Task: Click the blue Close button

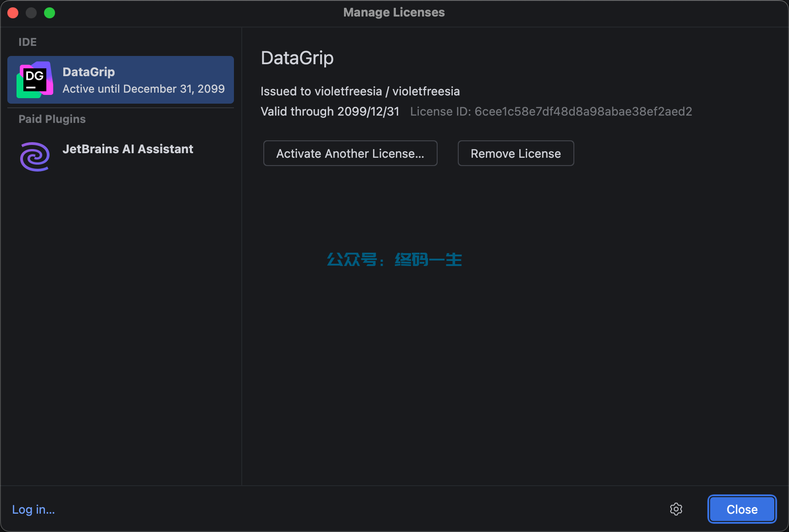Action: pos(742,509)
